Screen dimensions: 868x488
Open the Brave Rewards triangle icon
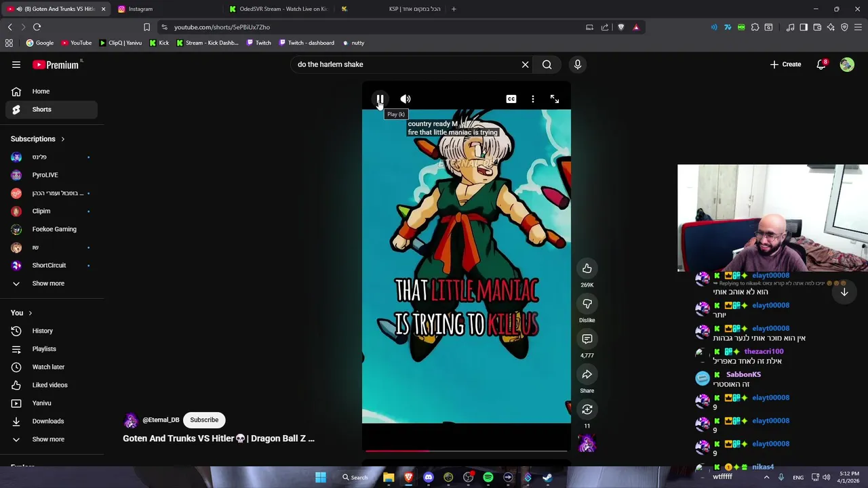[x=636, y=27]
